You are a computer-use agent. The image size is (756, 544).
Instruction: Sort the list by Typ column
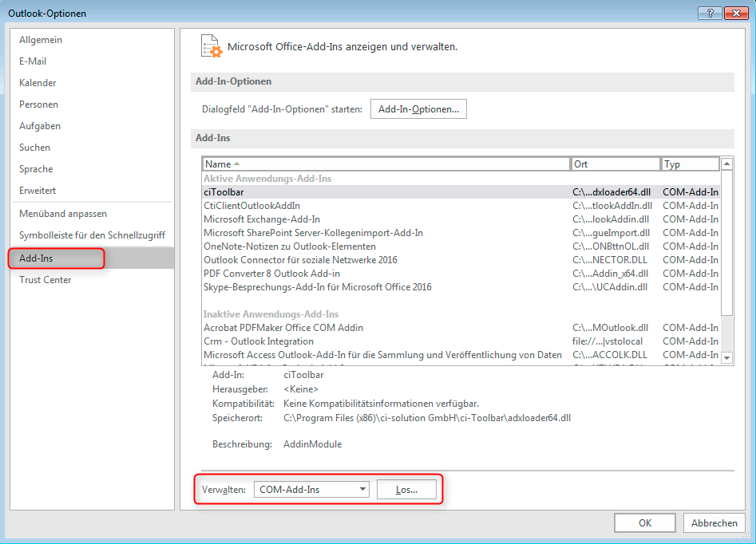tap(690, 164)
